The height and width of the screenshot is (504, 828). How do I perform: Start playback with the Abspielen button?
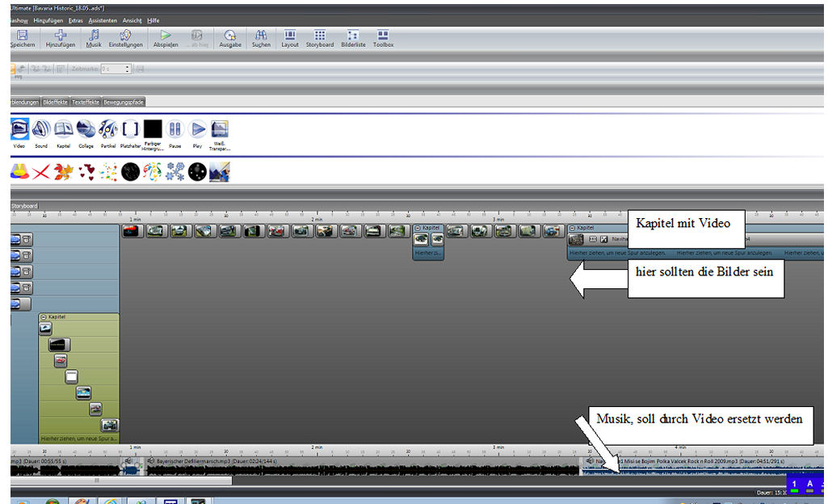tap(166, 38)
